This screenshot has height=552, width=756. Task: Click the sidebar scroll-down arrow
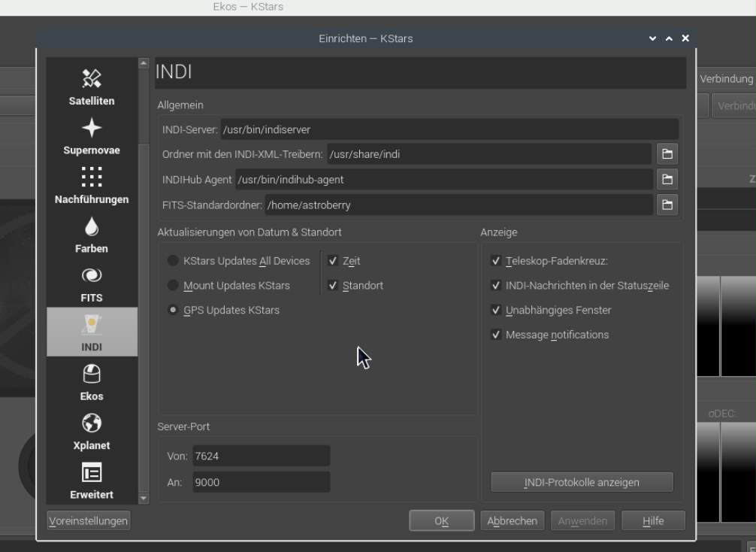(144, 498)
